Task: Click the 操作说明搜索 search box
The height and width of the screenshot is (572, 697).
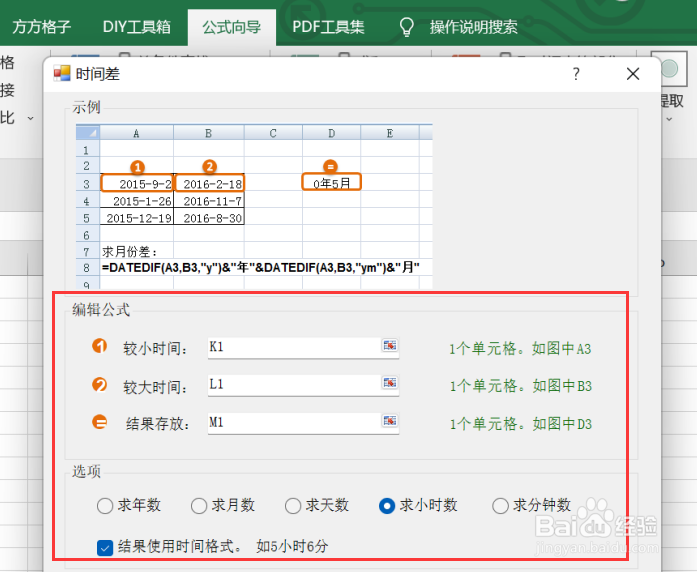Action: (x=473, y=27)
